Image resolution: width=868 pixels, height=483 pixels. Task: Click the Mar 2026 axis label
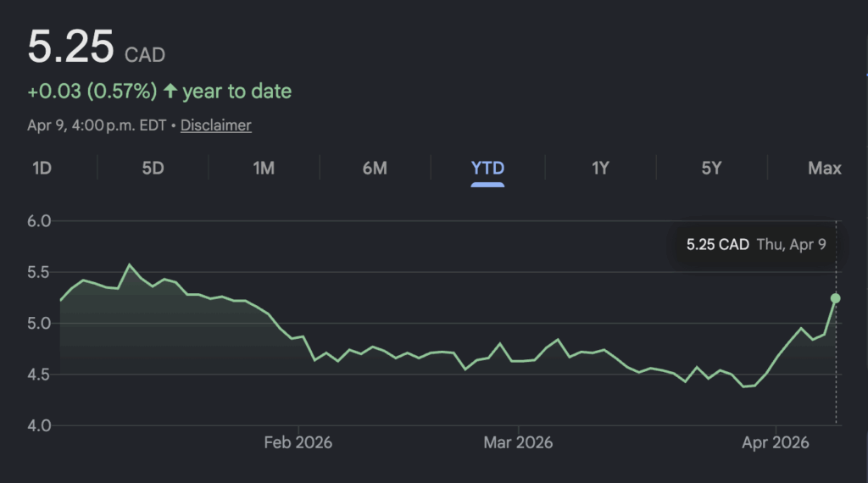[518, 442]
